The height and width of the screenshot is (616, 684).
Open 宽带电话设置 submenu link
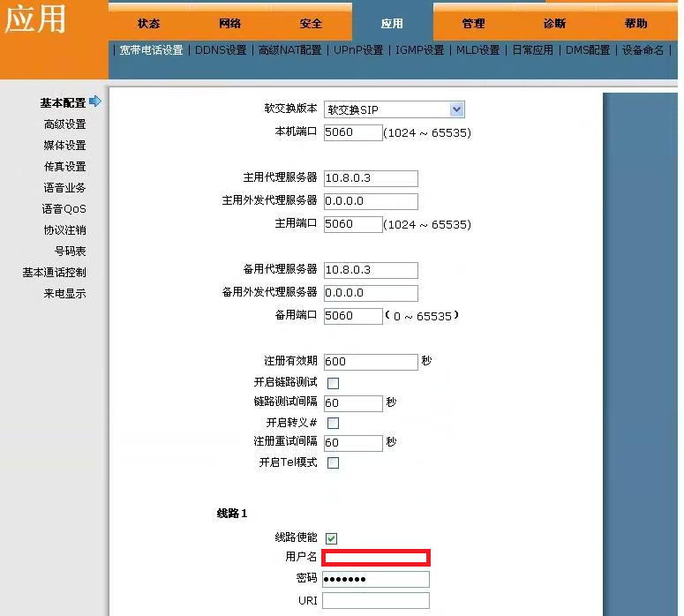coord(152,50)
